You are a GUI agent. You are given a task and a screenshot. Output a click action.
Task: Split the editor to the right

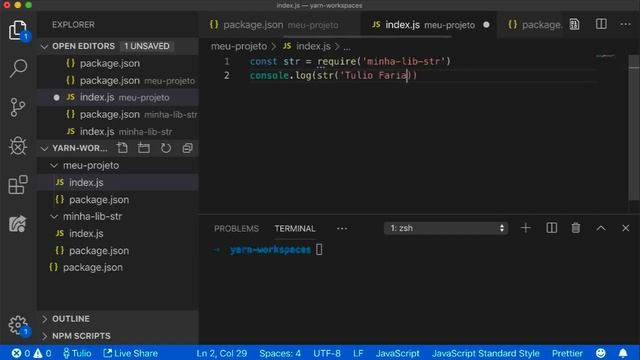pos(601,24)
